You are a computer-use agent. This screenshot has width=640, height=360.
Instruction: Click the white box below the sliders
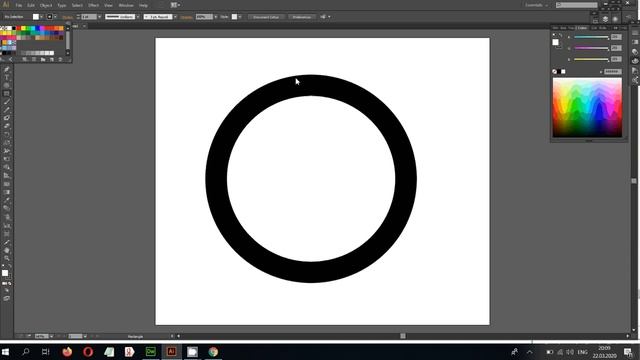(563, 71)
